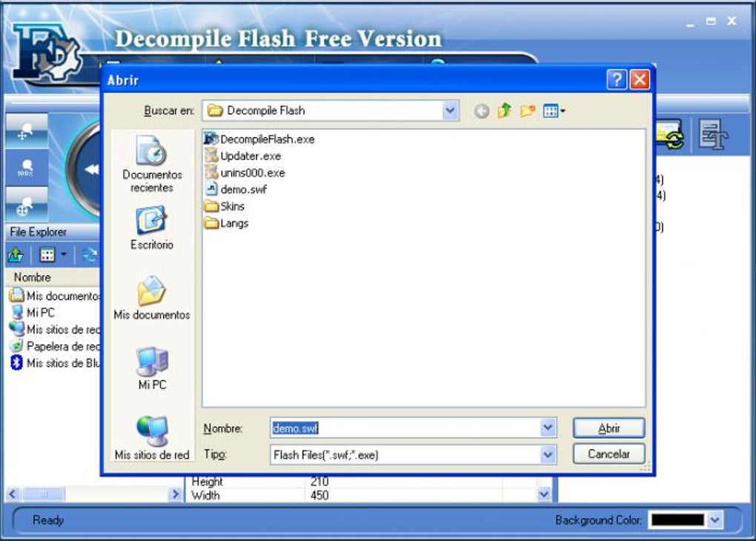Image resolution: width=756 pixels, height=541 pixels.
Task: Click the text tool icon in main toolbar
Action: pos(712,135)
